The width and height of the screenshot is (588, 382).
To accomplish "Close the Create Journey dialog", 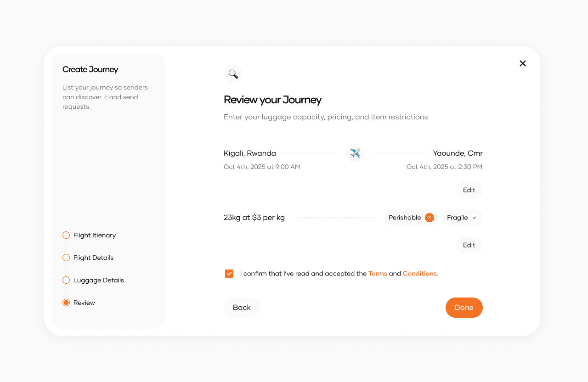I will pos(523,63).
